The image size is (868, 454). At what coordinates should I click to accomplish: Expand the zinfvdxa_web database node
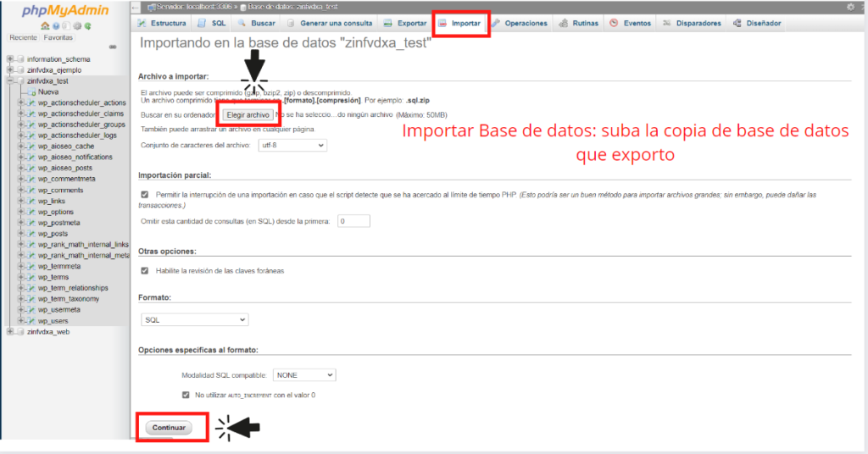click(10, 332)
